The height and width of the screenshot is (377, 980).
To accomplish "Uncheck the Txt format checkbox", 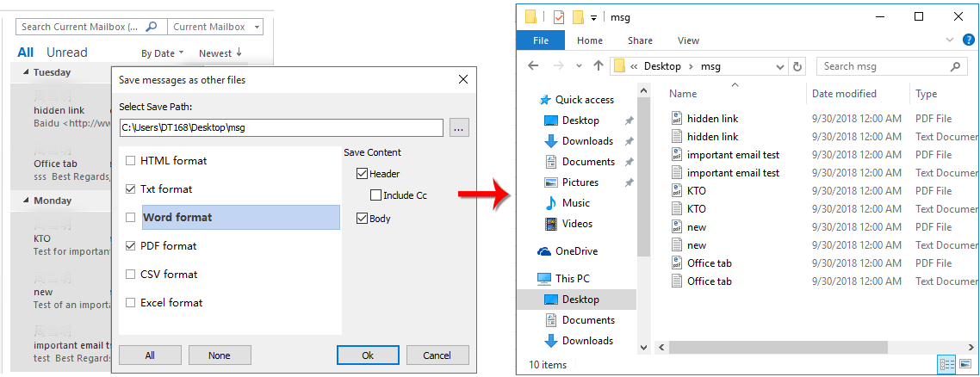I will point(131,189).
